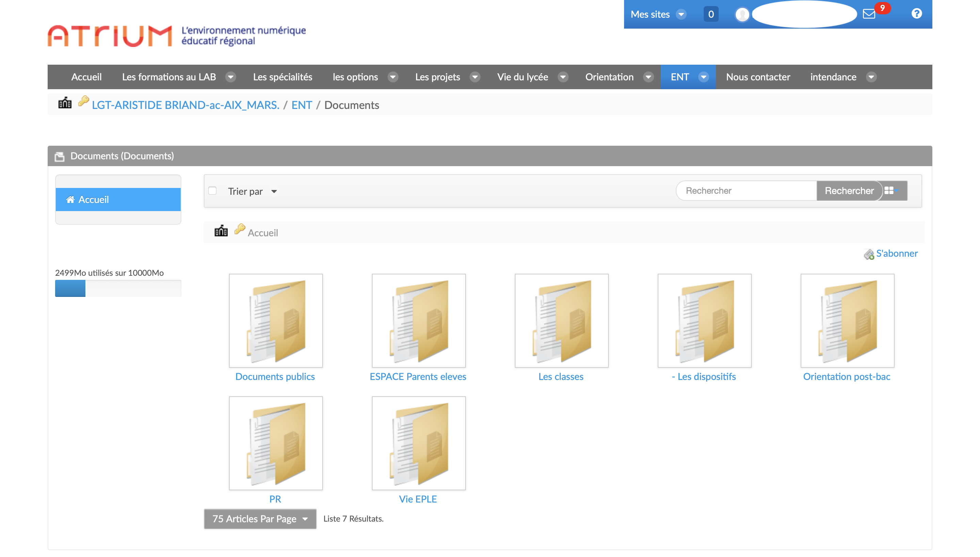The image size is (980, 557).
Task: Open the messages envelope icon
Action: click(x=869, y=14)
